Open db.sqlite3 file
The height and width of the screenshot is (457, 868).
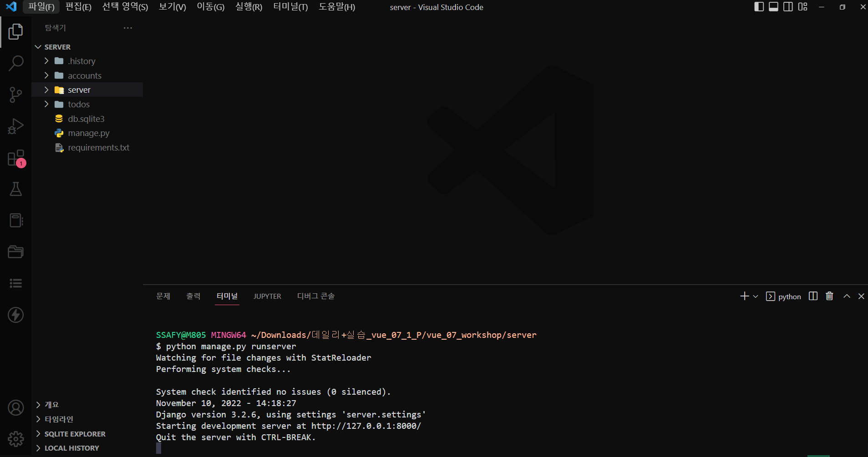[x=87, y=119]
